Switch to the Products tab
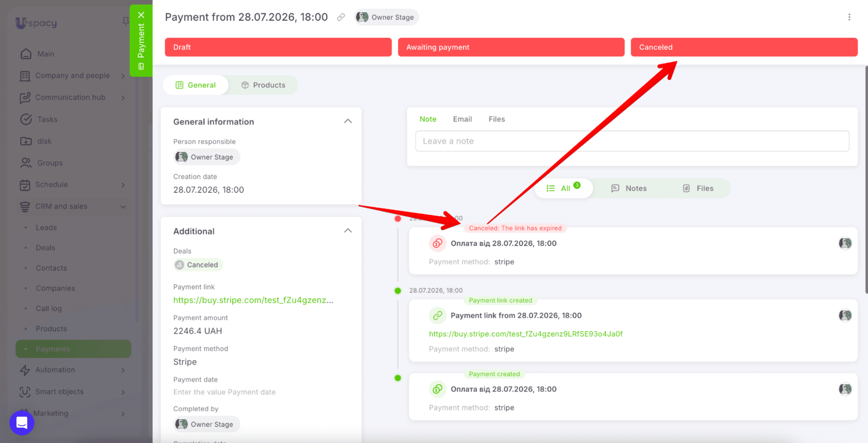The height and width of the screenshot is (443, 868). (x=263, y=85)
